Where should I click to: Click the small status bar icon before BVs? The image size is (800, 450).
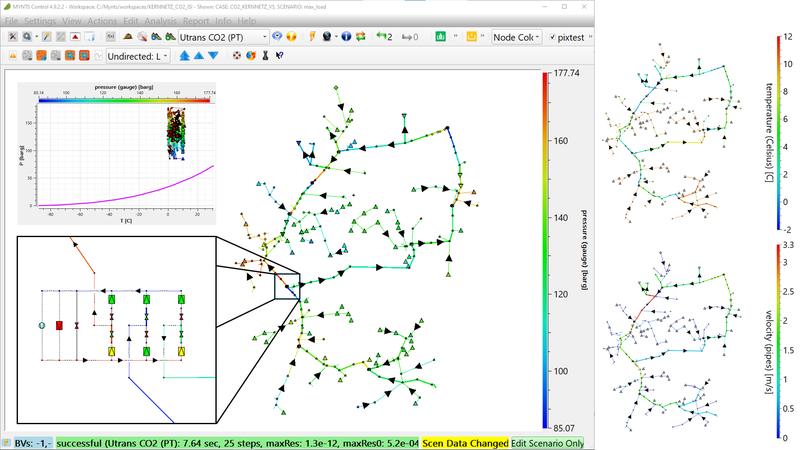tap(7, 443)
